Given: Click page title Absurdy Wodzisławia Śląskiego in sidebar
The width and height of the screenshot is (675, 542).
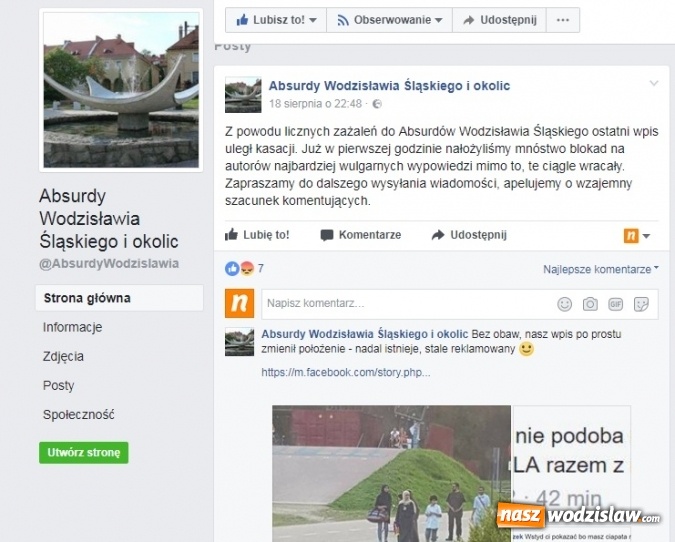Looking at the screenshot, I should [x=108, y=219].
